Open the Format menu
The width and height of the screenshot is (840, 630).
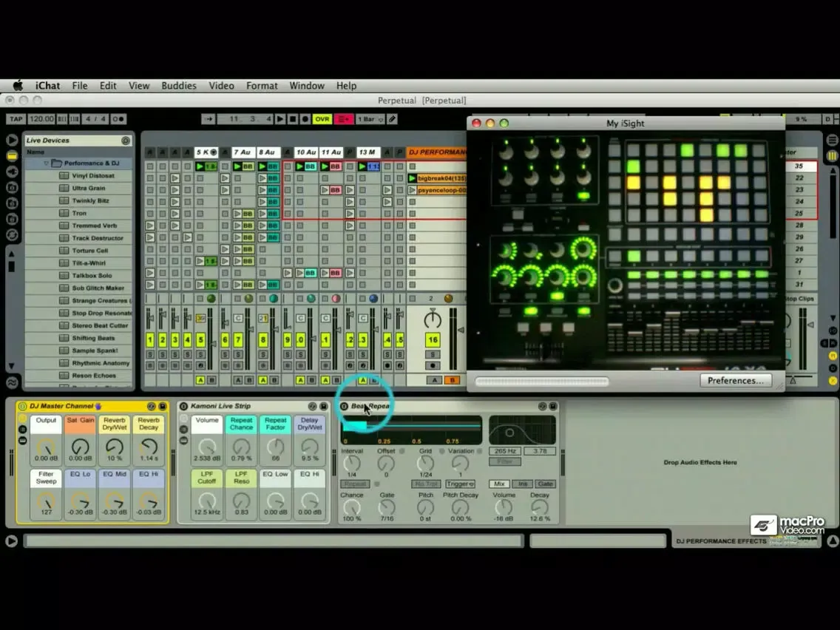pos(262,86)
